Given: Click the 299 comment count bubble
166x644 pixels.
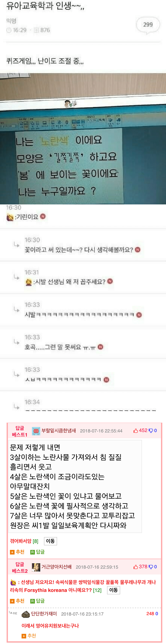Looking at the screenshot, I should tap(148, 25).
